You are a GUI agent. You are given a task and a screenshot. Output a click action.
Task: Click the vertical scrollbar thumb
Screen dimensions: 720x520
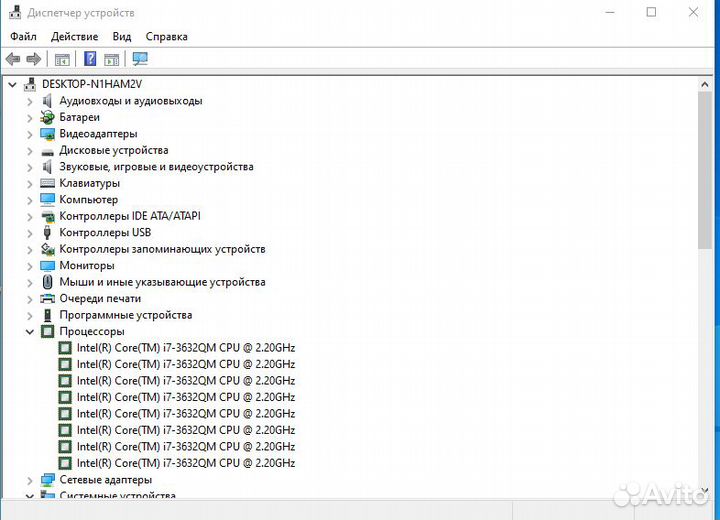pos(705,170)
